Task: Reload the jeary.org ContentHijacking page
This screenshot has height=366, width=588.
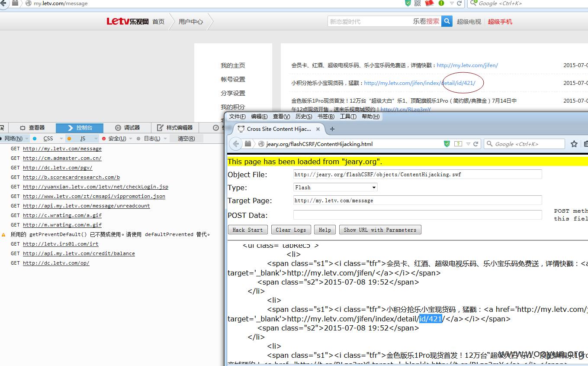Action: pos(476,144)
